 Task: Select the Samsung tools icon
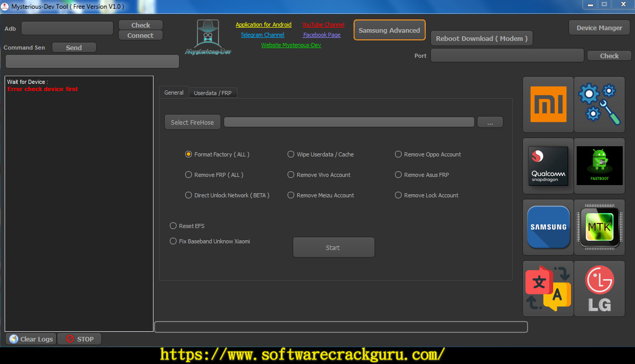(x=548, y=227)
